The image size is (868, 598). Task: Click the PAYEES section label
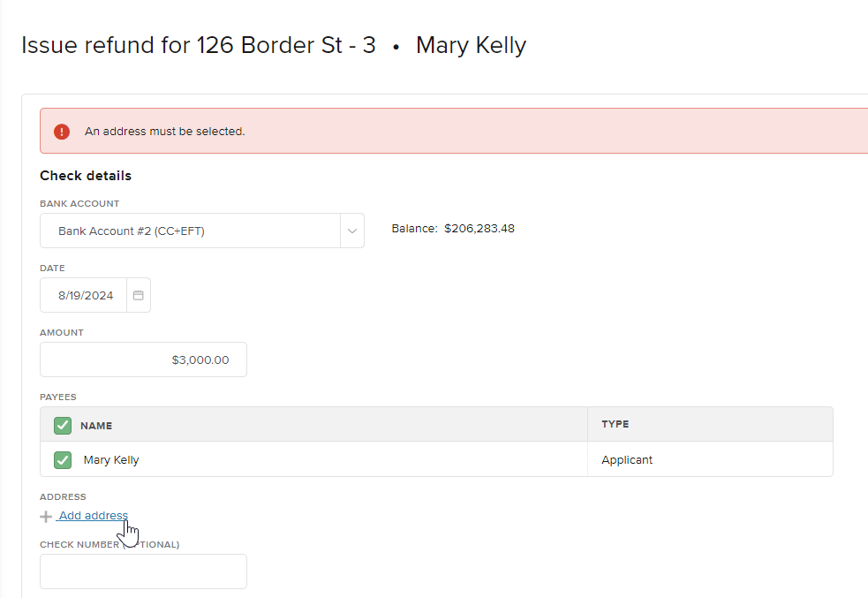58,397
